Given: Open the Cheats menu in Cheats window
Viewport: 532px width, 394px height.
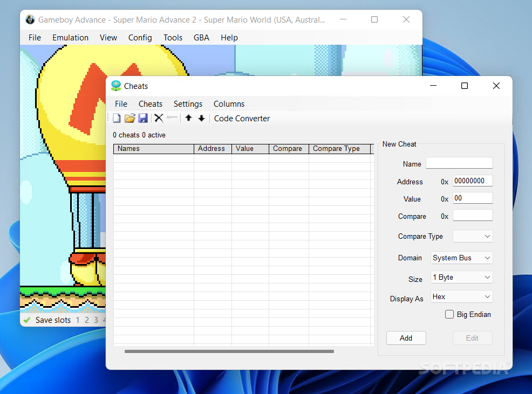Looking at the screenshot, I should [151, 104].
